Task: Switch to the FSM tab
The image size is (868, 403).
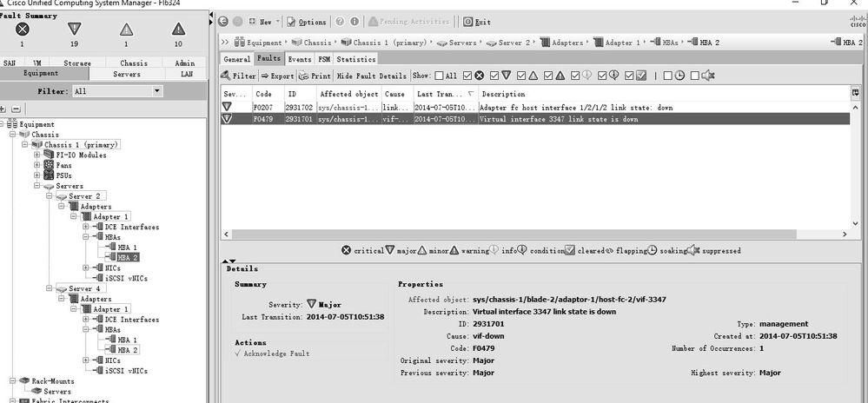Action: [324, 59]
